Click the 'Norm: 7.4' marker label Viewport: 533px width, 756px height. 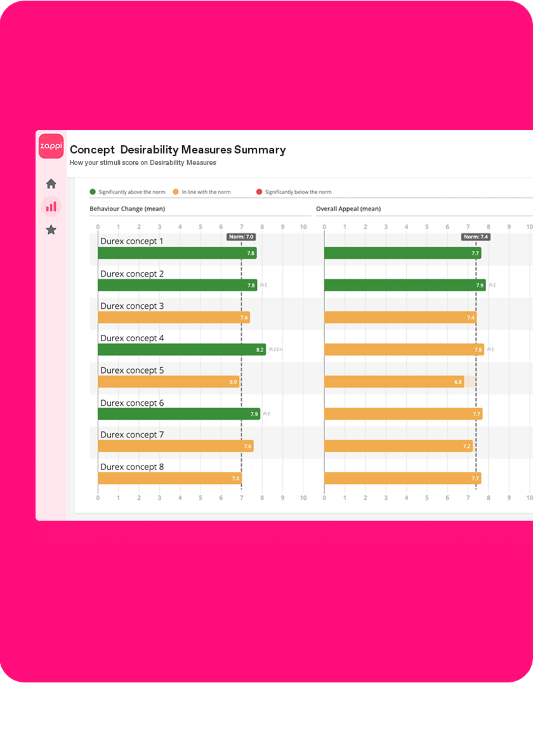tap(476, 237)
